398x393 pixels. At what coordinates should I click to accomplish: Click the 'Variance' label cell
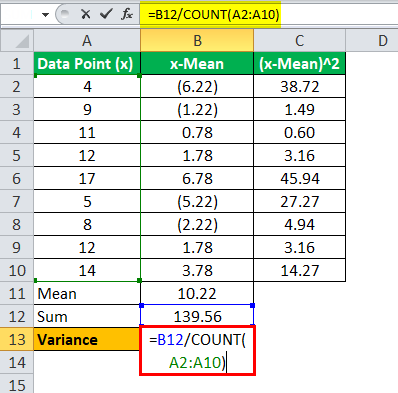pos(87,339)
